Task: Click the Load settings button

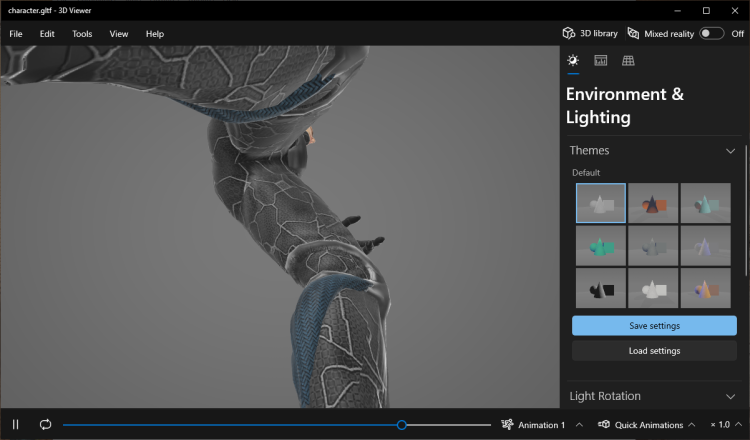Action: [x=654, y=351]
